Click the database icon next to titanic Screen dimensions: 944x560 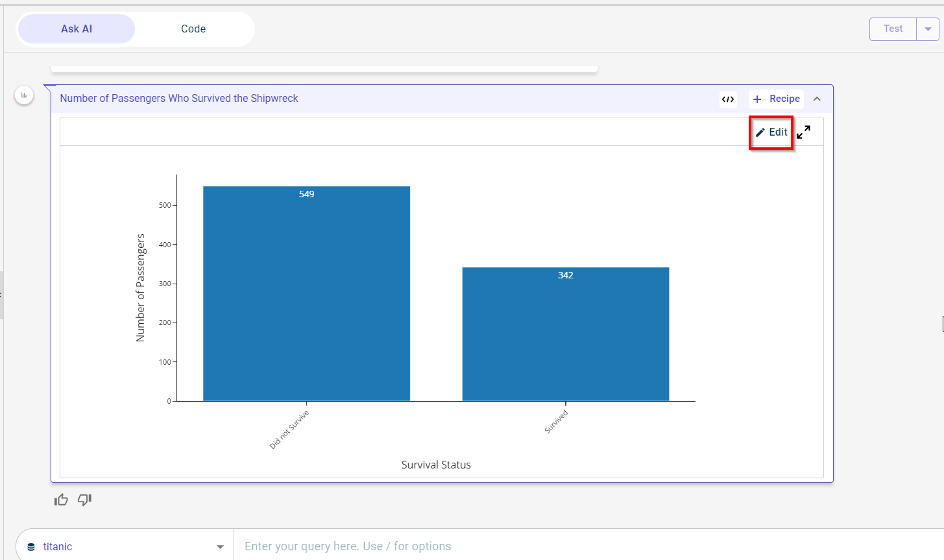[x=31, y=547]
